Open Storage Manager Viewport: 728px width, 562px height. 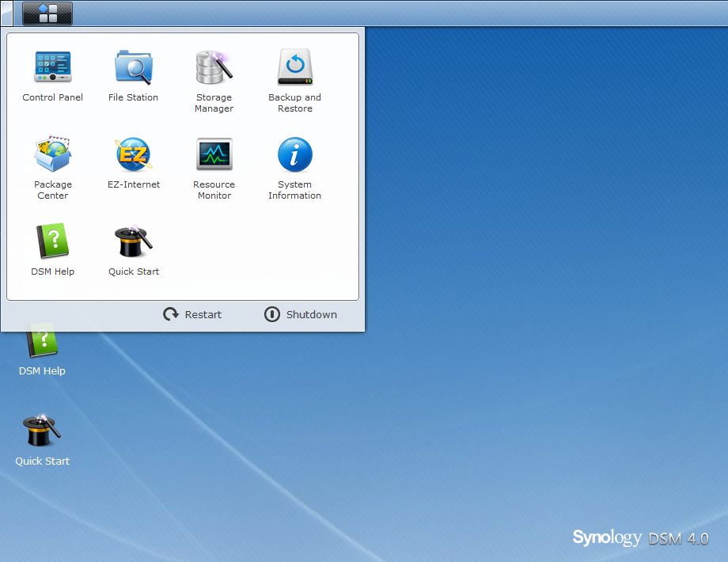coord(214,82)
